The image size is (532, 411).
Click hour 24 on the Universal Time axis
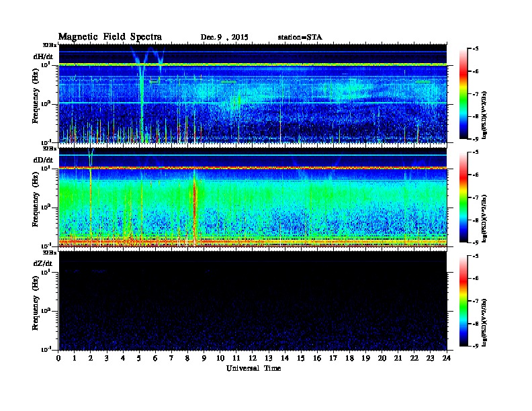tap(447, 358)
